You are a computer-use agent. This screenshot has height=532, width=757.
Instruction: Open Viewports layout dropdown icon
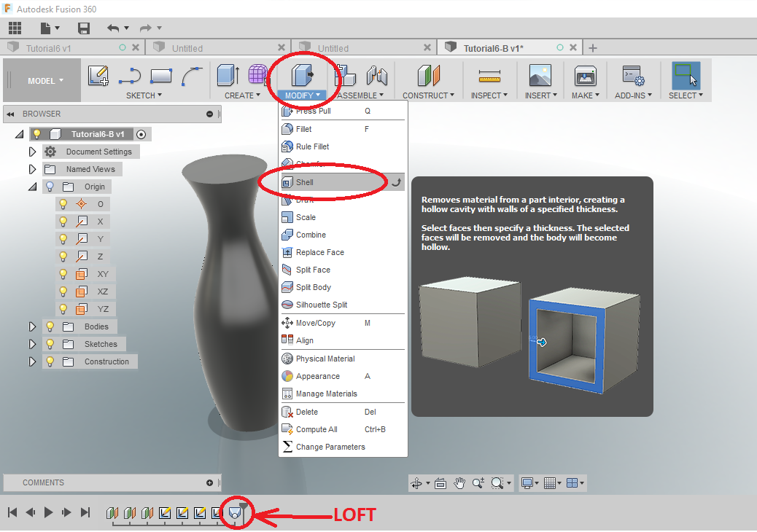pos(575,482)
